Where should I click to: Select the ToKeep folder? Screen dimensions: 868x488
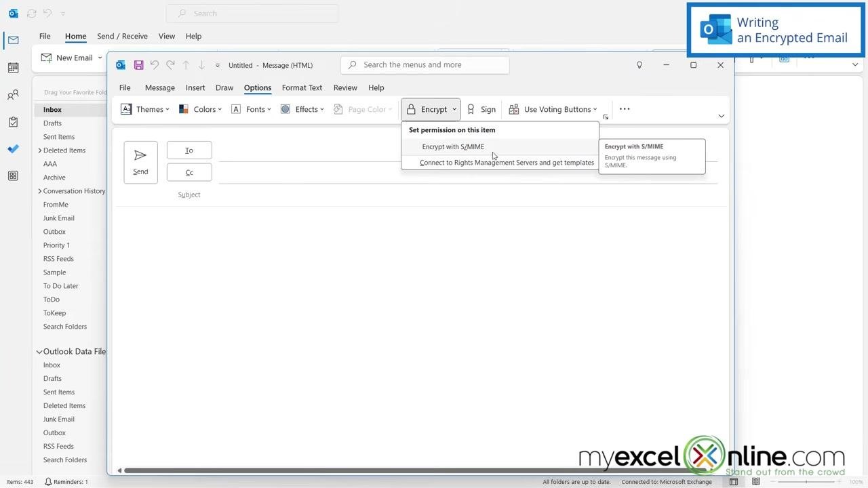pos(54,313)
